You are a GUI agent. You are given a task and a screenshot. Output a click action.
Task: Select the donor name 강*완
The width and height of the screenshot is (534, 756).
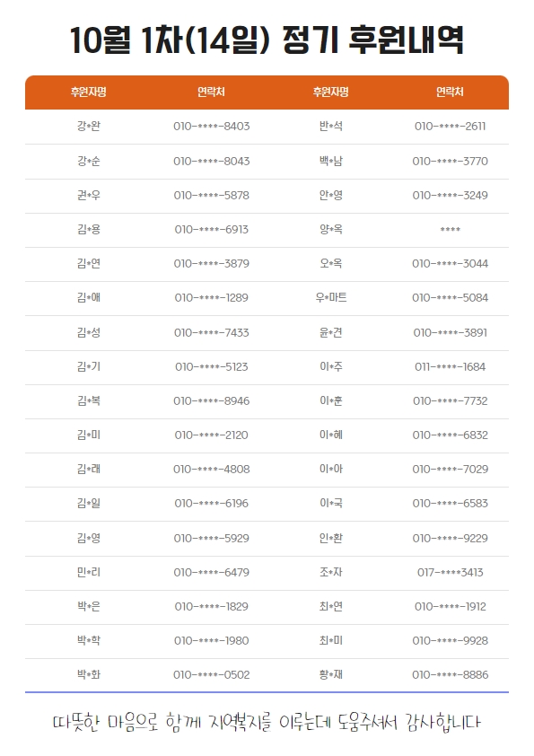point(89,127)
